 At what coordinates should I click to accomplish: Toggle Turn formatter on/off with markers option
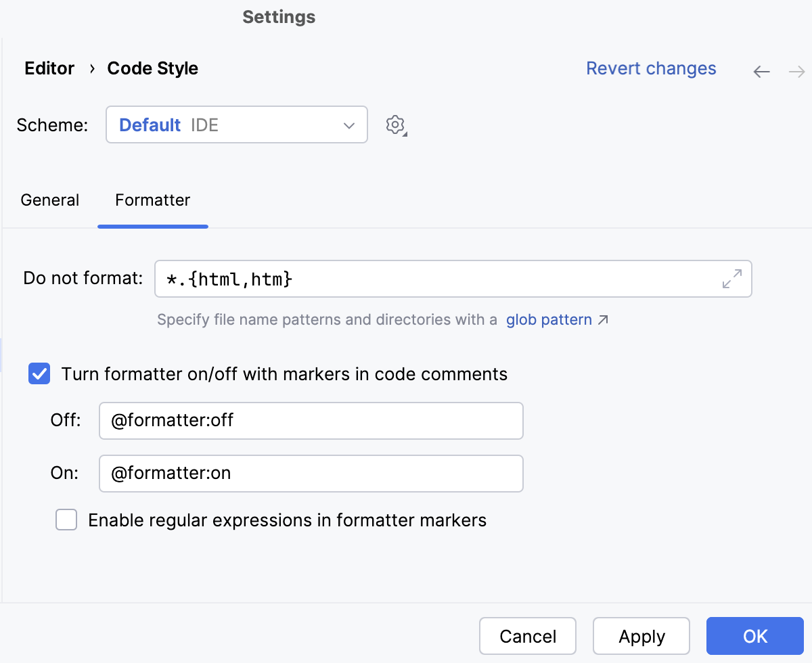39,373
